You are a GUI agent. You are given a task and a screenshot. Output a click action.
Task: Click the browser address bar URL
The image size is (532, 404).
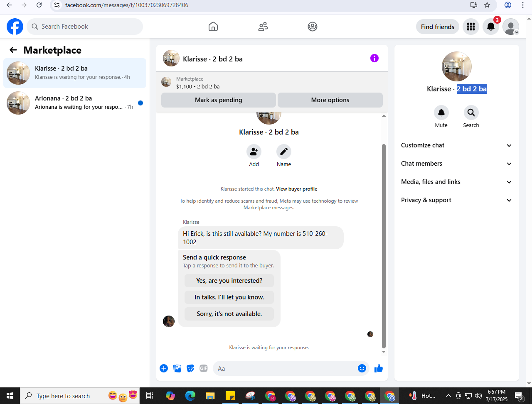[127, 5]
